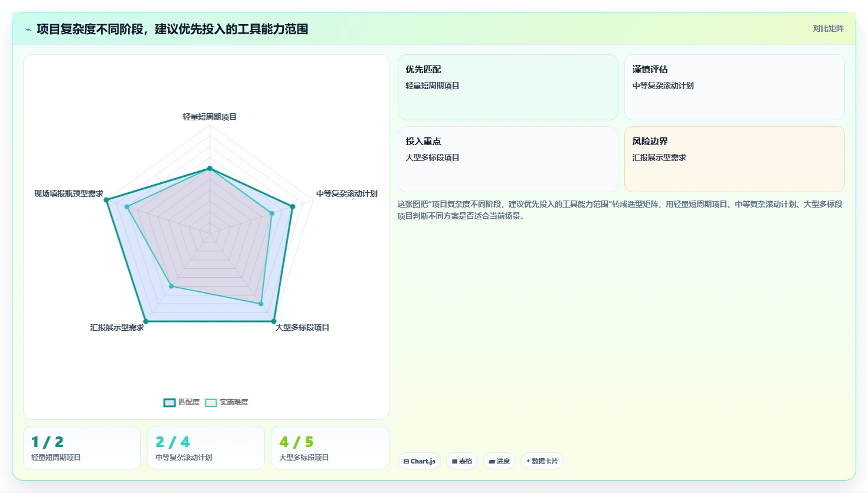The image size is (868, 493).
Task: Click the 数据卡片 chip diamond icon
Action: tap(528, 461)
